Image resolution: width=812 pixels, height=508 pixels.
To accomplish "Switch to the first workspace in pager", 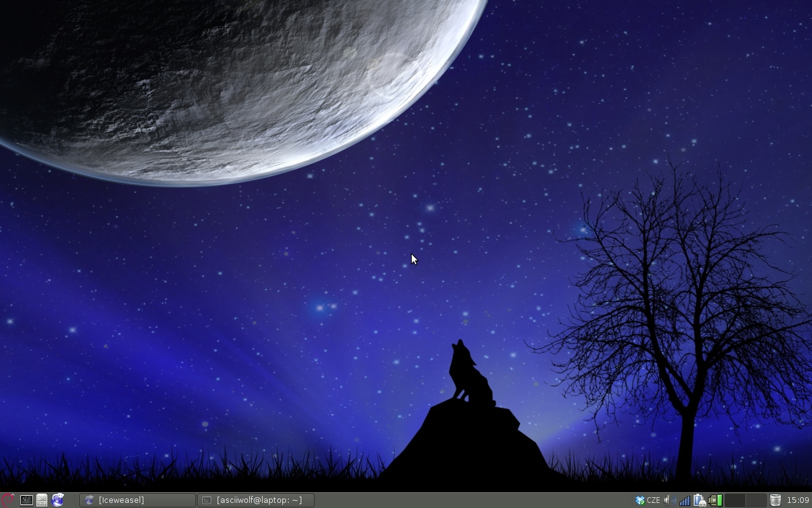I will pos(735,500).
